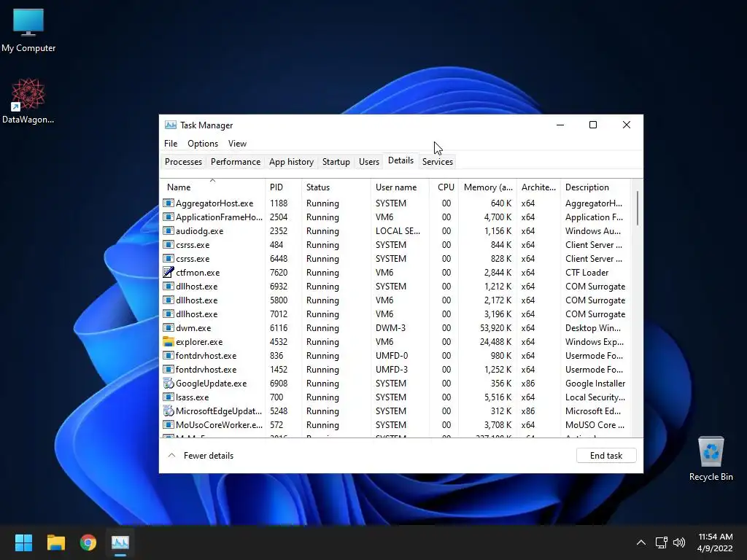Click the x86 architecture cell for GoogleUpdate.exe

pos(528,383)
